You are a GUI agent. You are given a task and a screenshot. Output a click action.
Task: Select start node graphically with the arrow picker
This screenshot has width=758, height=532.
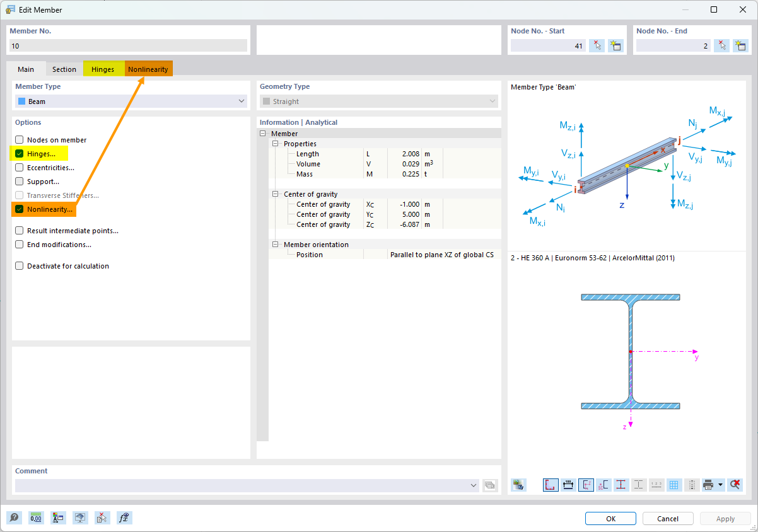point(597,45)
